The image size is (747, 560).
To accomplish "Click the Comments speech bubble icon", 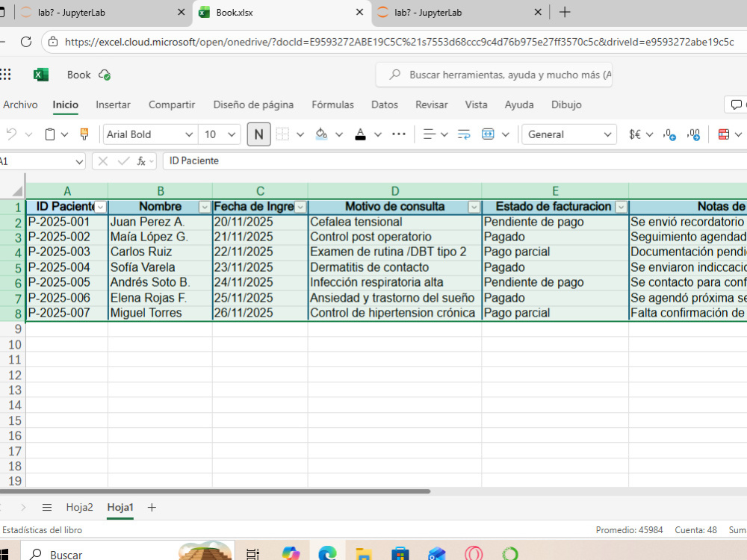I will 737,105.
